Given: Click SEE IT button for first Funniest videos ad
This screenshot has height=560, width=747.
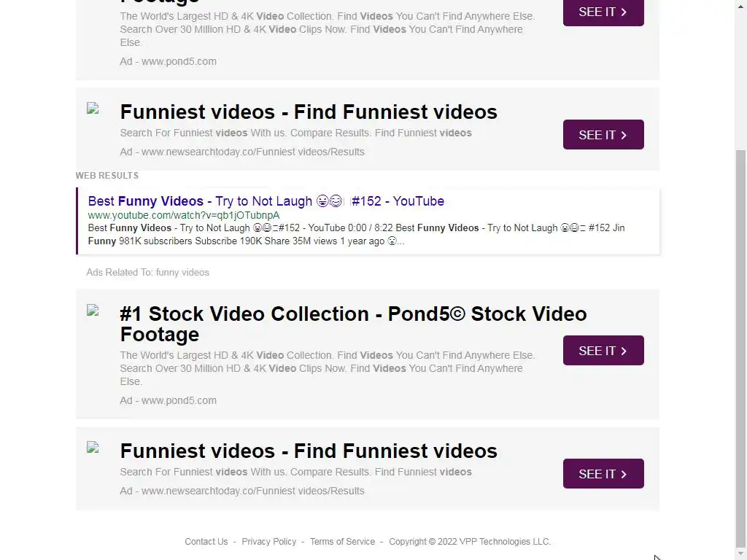Looking at the screenshot, I should (x=603, y=135).
